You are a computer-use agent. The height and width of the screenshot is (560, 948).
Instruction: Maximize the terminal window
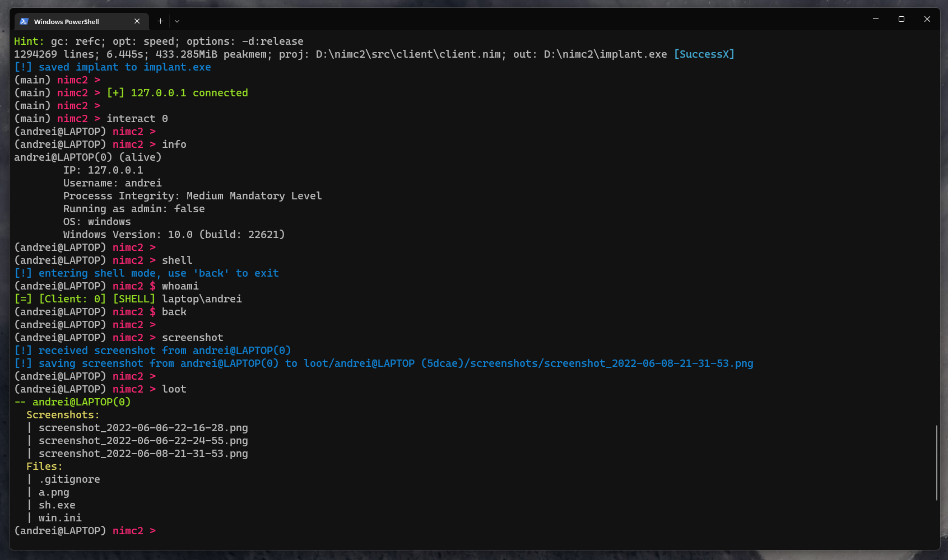pos(901,19)
